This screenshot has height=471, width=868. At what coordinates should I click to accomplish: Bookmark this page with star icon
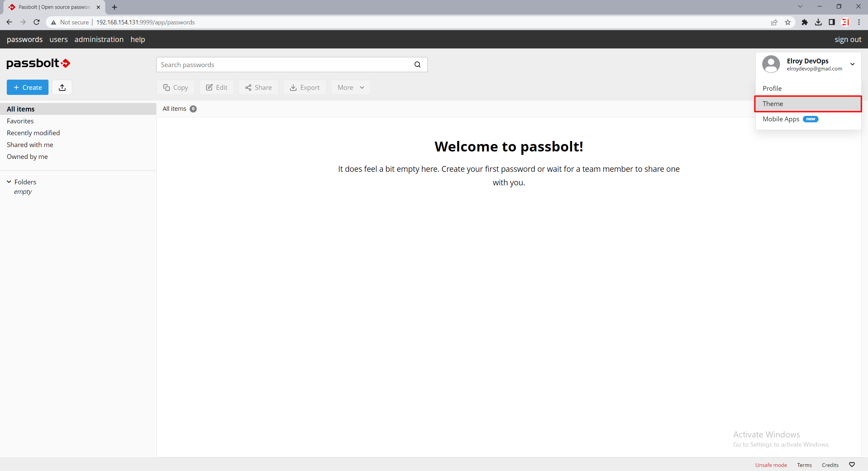[788, 22]
